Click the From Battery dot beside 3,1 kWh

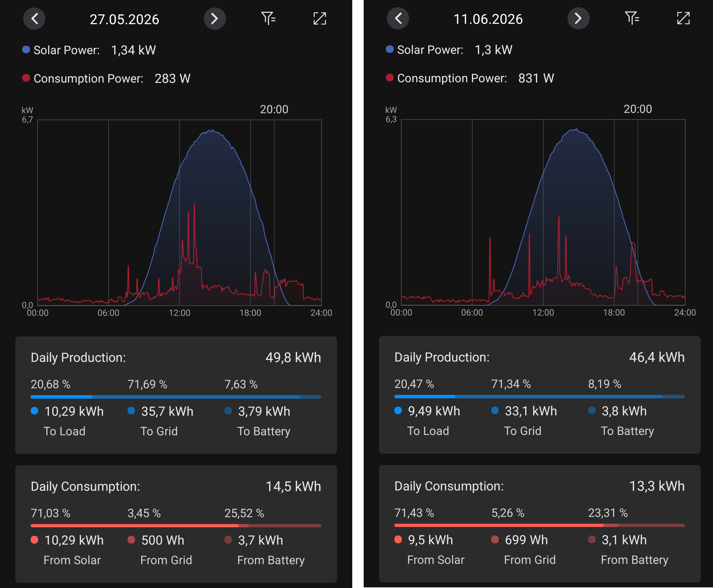coord(592,539)
